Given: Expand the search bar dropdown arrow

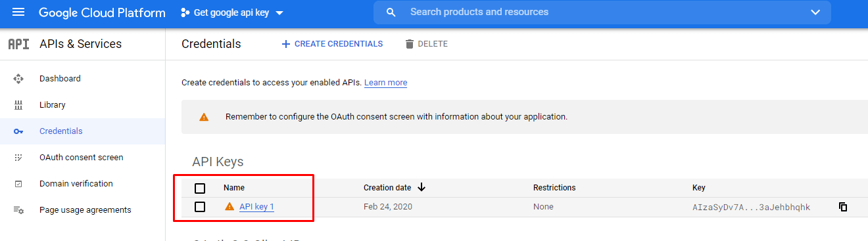Looking at the screenshot, I should (815, 12).
